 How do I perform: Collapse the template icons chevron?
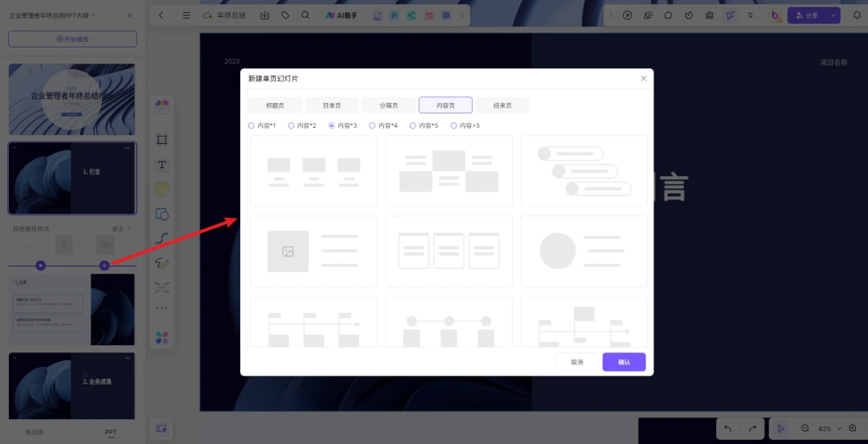(x=463, y=15)
